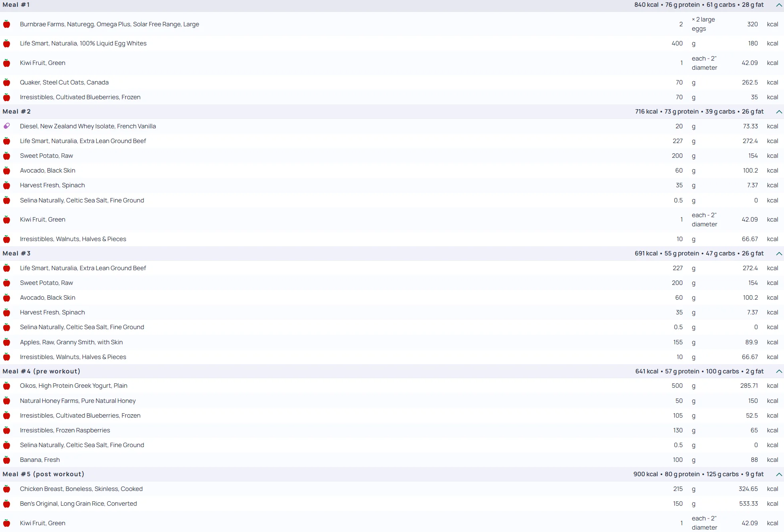Click the apple icon for Meal #3 Ground Beef
This screenshot has height=532, width=784.
pos(7,268)
